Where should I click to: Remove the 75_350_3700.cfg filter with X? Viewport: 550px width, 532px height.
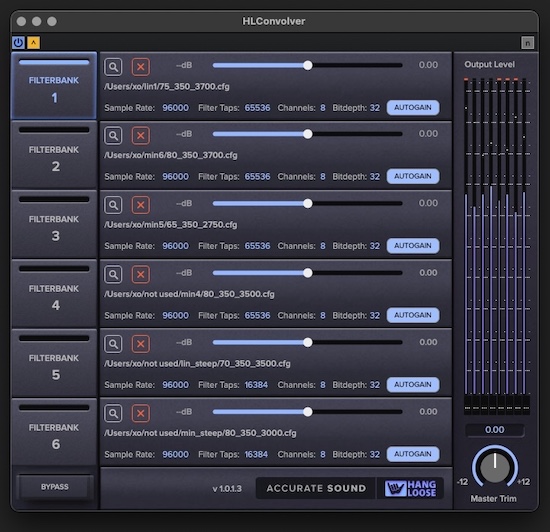click(141, 67)
